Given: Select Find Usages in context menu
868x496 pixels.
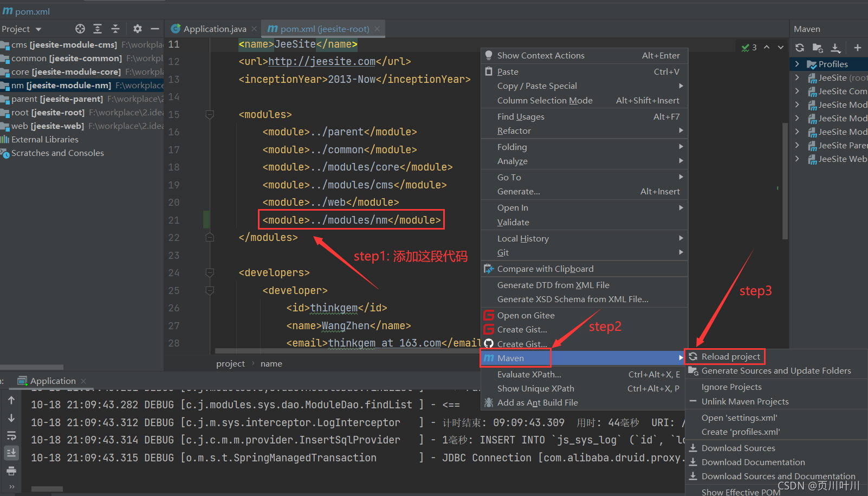Looking at the screenshot, I should click(x=584, y=116).
